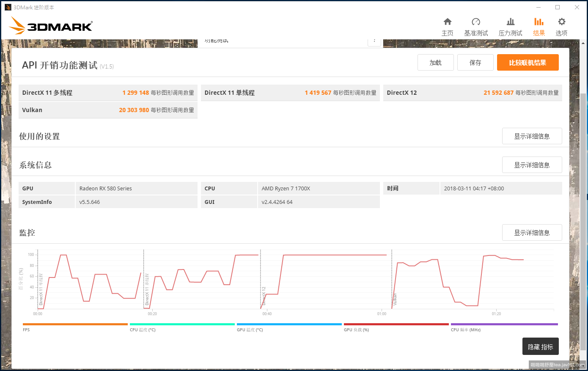
Task: Click the GUI version v2.4.4264 64
Action: coord(277,202)
